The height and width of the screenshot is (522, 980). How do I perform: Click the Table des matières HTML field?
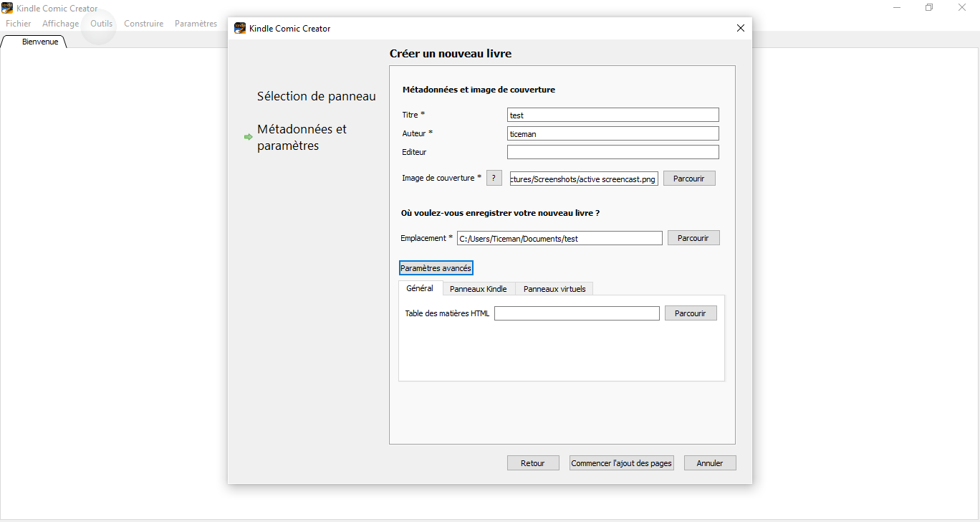click(577, 313)
